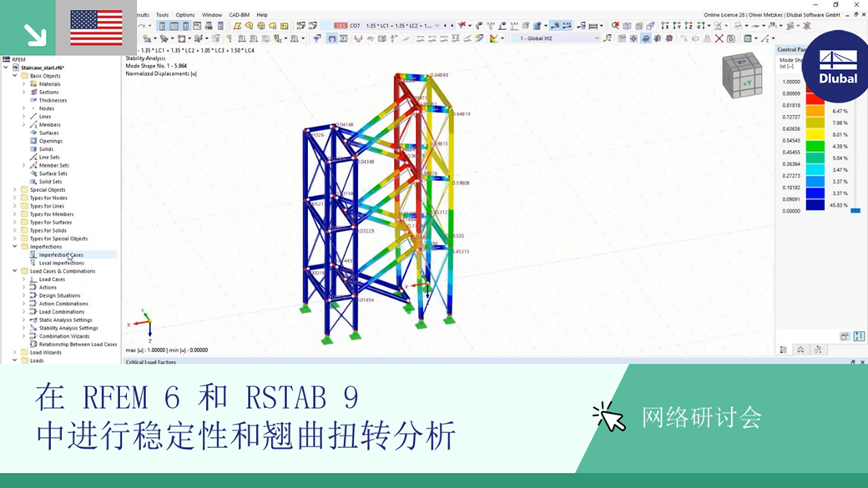Screen dimensions: 868x488
Task: Collapse the Basic Objects folder
Action: 15,76
